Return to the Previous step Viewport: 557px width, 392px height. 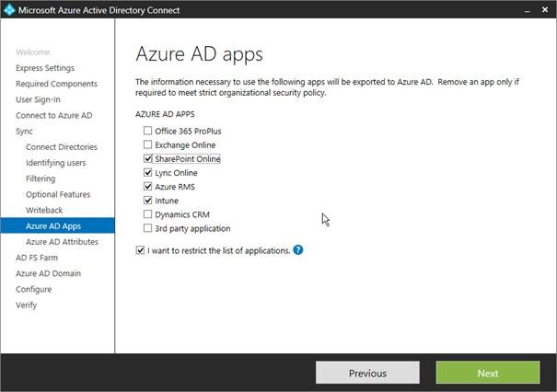coord(367,373)
